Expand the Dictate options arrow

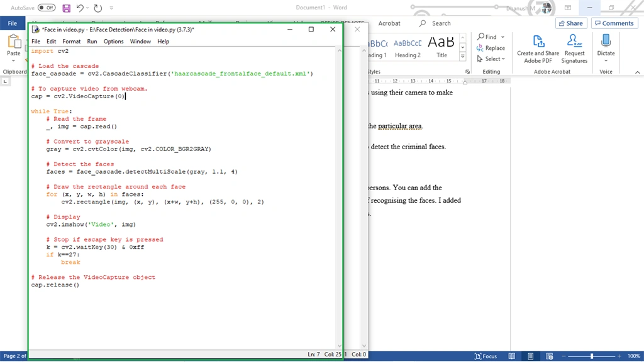coord(606,61)
